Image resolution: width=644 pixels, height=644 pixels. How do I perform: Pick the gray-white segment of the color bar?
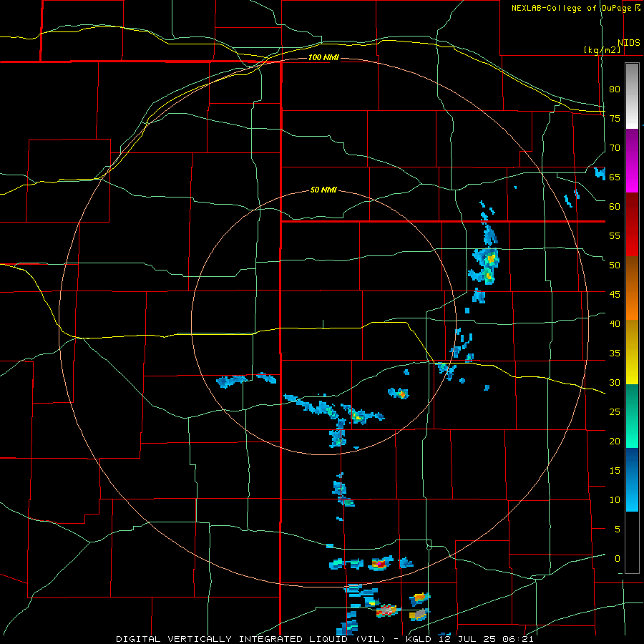coord(632,96)
